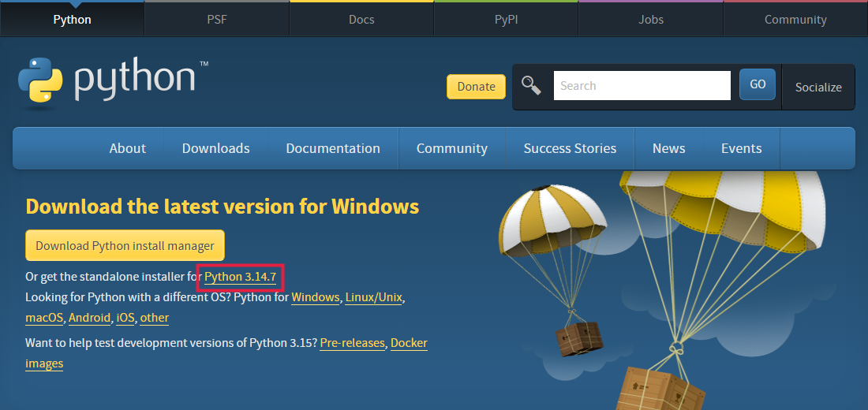The height and width of the screenshot is (410, 868).
Task: Follow the iOS link
Action: pos(125,318)
